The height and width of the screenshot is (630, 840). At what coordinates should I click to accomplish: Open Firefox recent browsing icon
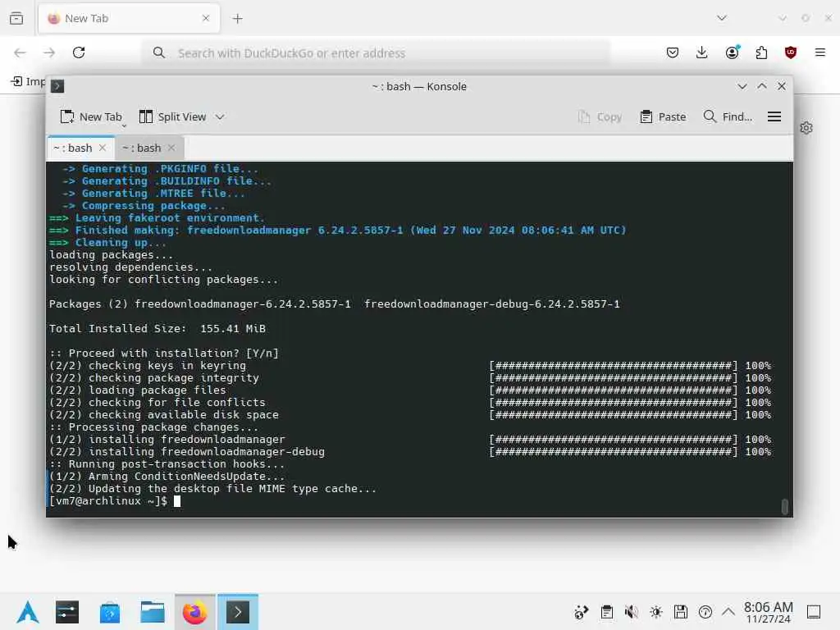(16, 18)
